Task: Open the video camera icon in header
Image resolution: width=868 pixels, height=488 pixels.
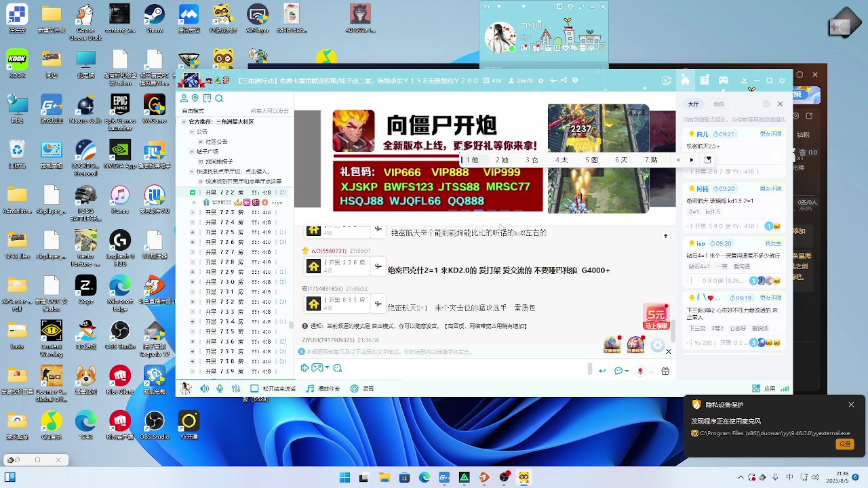Action: pos(667,81)
